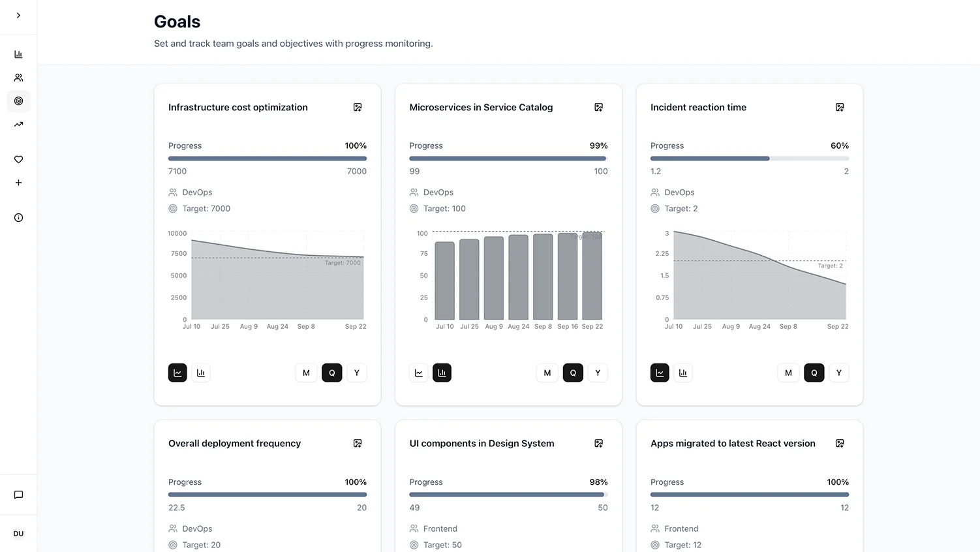The height and width of the screenshot is (552, 980).
Task: Click the heart icon in the sidebar
Action: pyautogui.click(x=18, y=159)
